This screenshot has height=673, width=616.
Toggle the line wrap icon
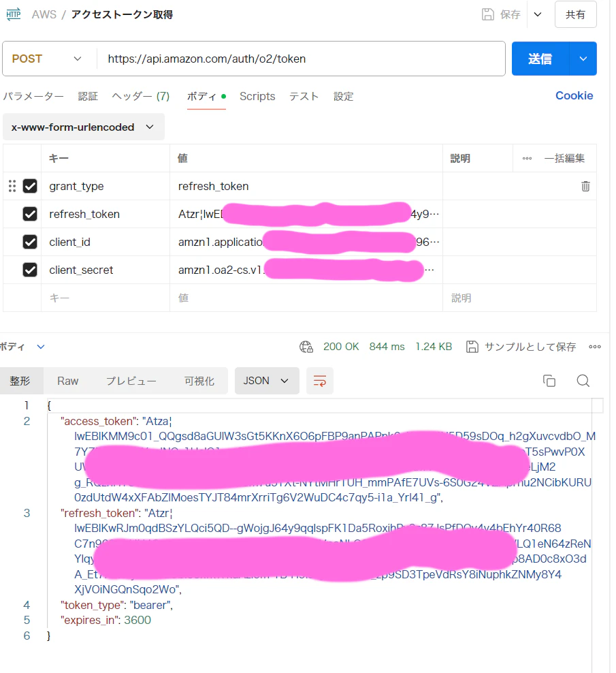click(x=320, y=381)
